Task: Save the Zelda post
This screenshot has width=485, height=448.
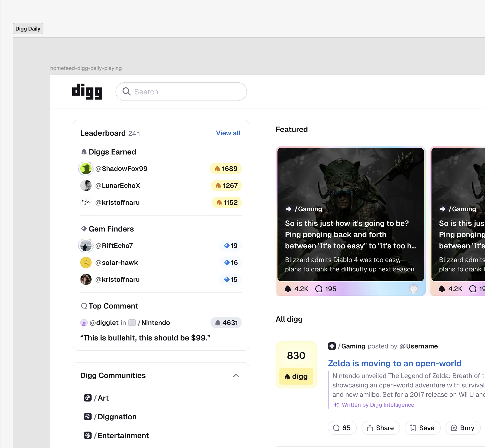Action: 422,428
